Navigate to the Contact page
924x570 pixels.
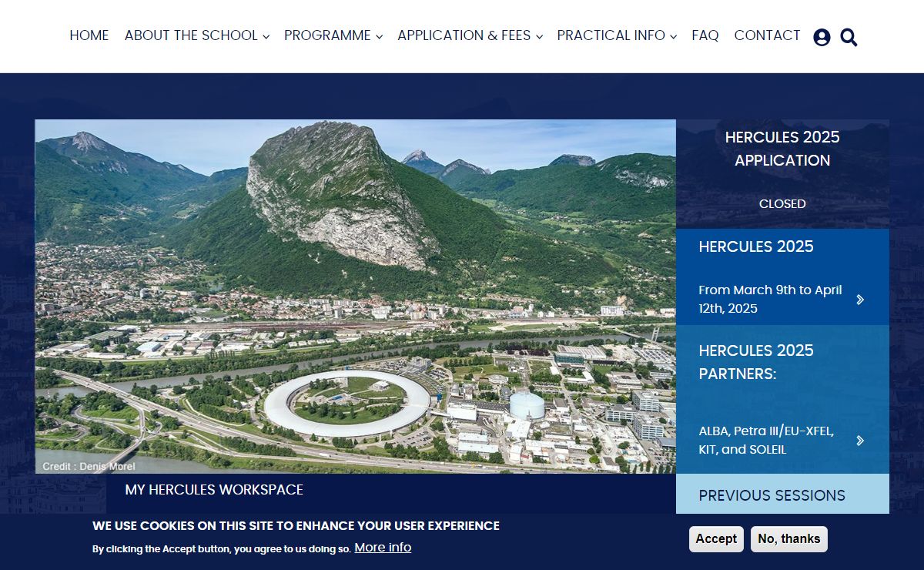pyautogui.click(x=767, y=35)
